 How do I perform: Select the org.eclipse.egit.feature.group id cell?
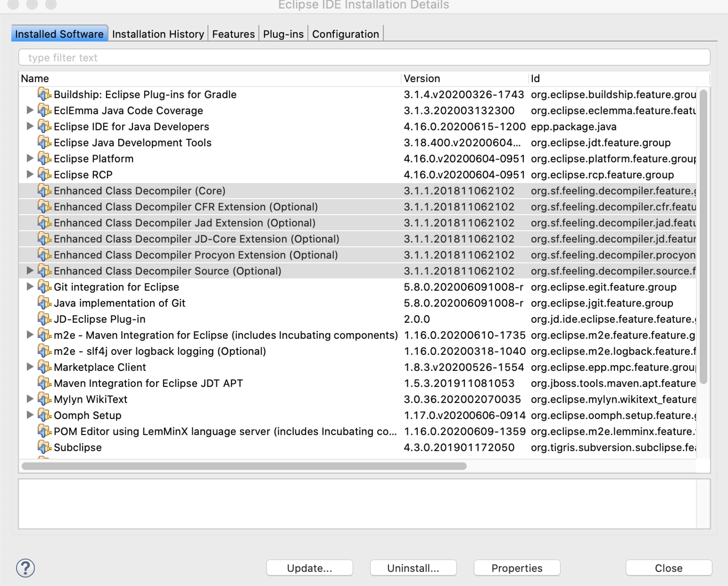(604, 287)
